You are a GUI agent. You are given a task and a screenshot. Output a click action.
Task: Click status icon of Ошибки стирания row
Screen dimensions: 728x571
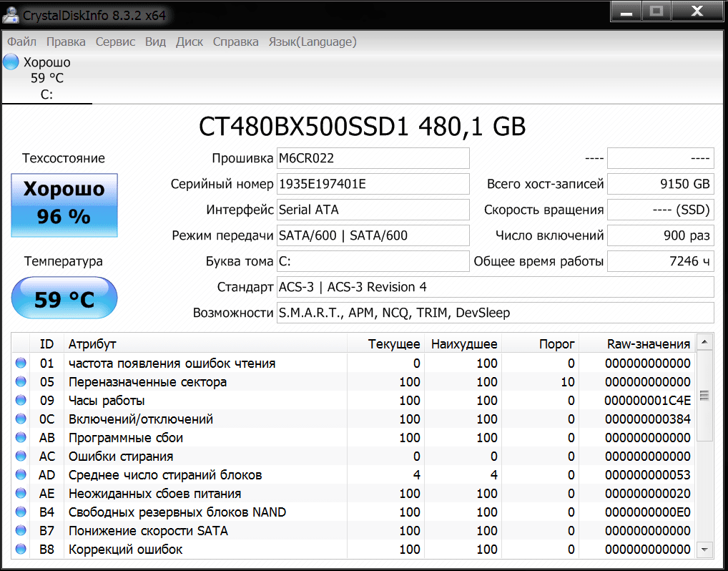[21, 457]
